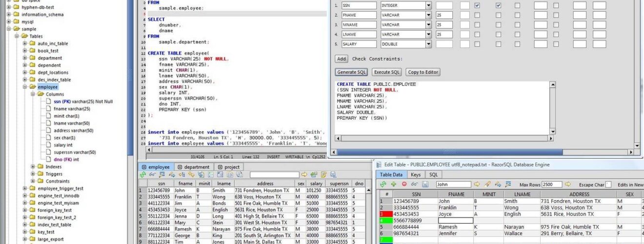Tick the first checkbox in the SALARY row

[477, 44]
